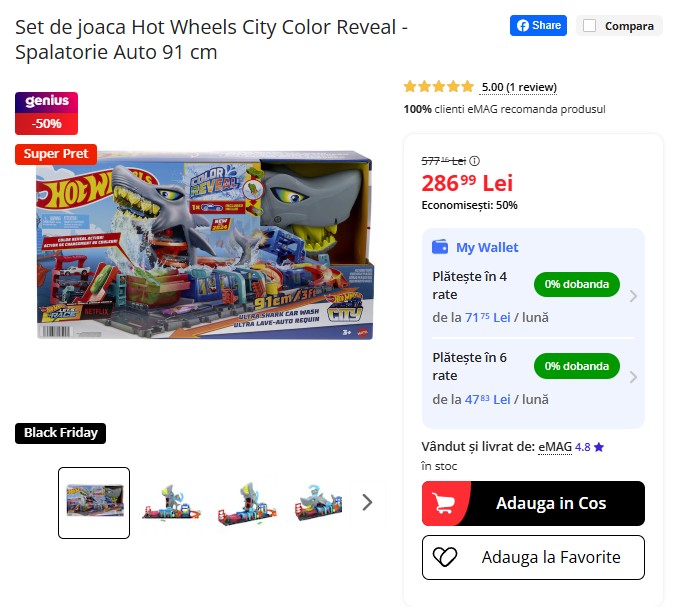
Task: Click the My Wallet icon
Action: [x=440, y=247]
